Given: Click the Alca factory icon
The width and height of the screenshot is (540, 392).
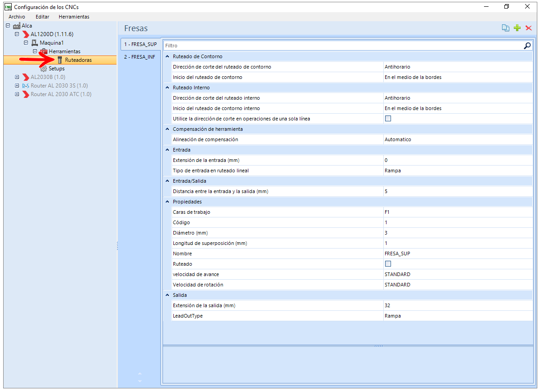Looking at the screenshot, I should coord(17,25).
